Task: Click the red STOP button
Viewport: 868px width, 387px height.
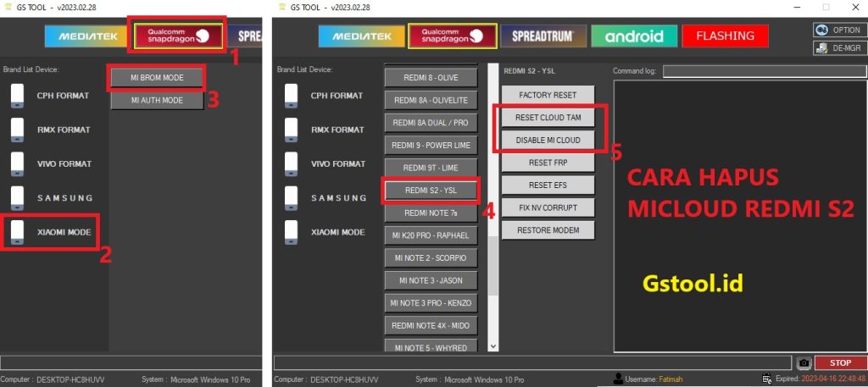Action: [840, 363]
